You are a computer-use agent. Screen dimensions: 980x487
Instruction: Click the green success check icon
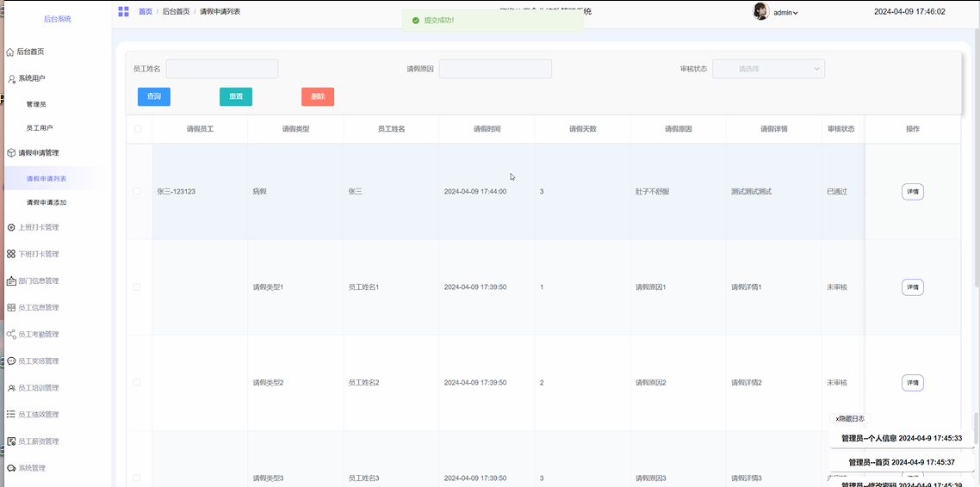416,21
